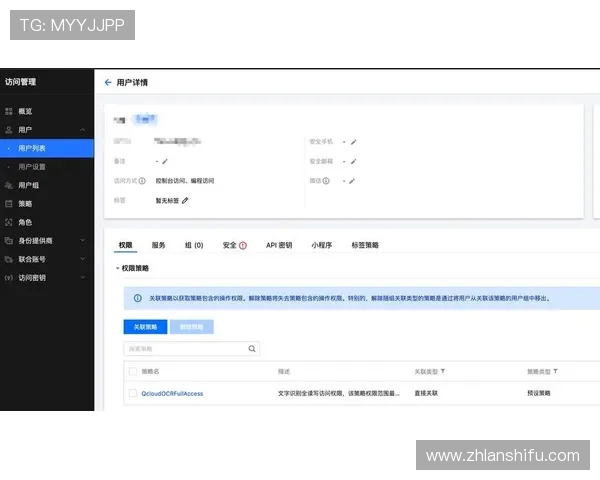Filter by 策略类型 column funnel icon
The height and width of the screenshot is (480, 600).
pyautogui.click(x=555, y=371)
